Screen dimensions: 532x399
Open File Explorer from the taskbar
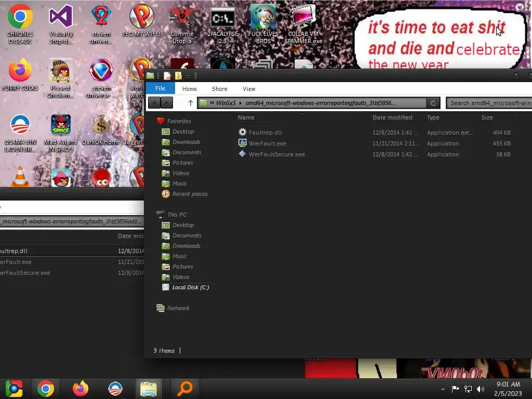click(x=149, y=389)
